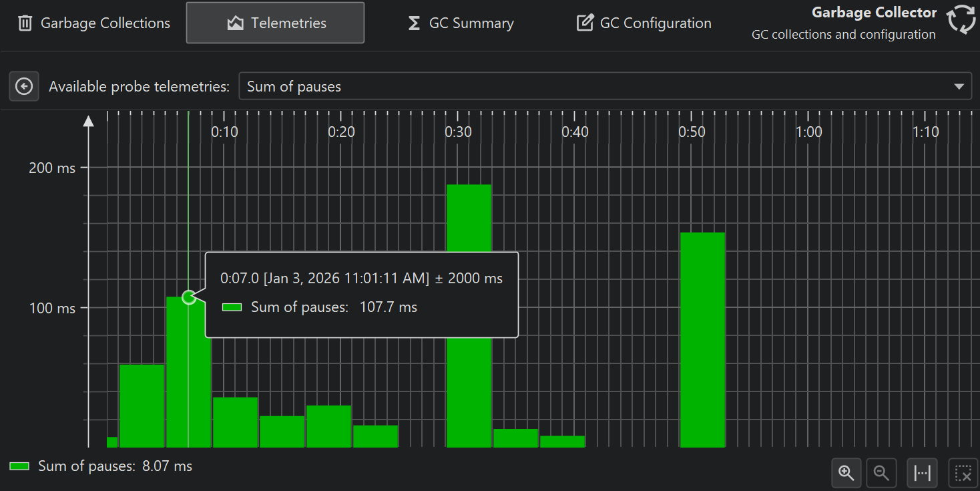Click the Garbage Collector refresh arrows icon
Screen dimensions: 980x491
tap(961, 19)
